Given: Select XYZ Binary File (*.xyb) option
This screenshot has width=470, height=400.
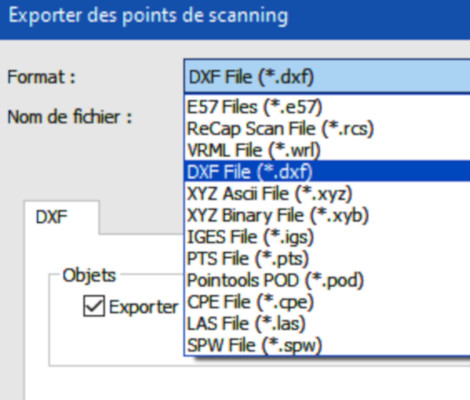Looking at the screenshot, I should [x=327, y=215].
